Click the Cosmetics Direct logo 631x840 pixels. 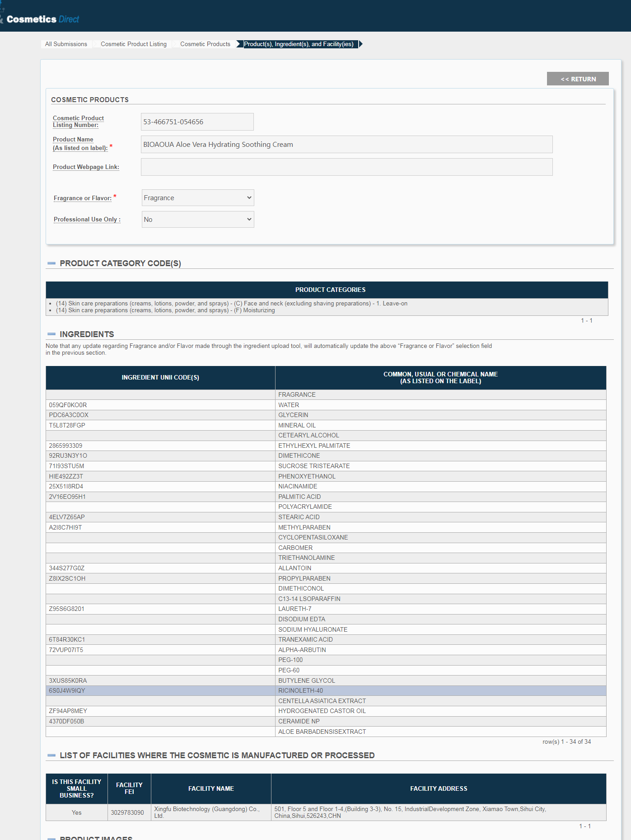point(42,19)
